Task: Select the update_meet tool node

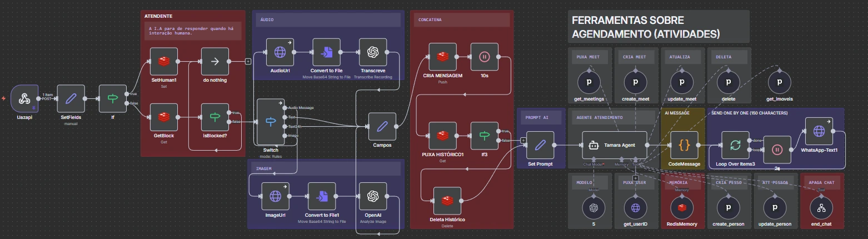Action: click(x=682, y=82)
